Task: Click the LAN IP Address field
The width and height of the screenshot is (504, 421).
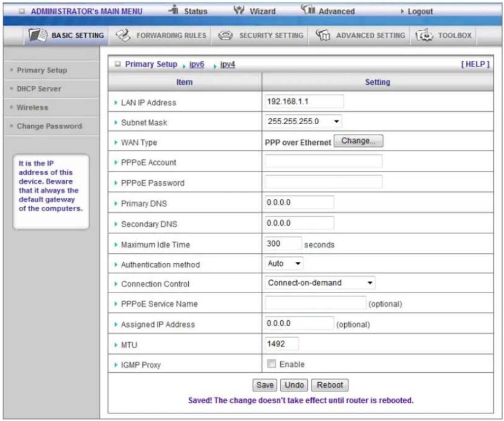Action: pyautogui.click(x=304, y=101)
